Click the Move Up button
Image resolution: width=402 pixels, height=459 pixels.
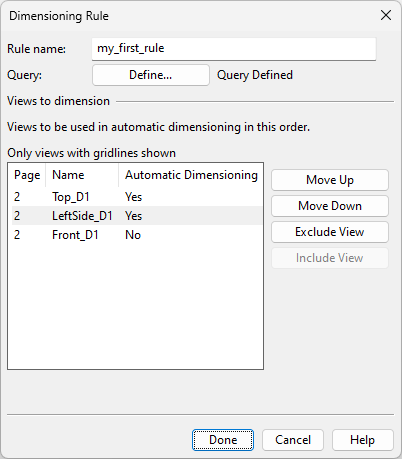[x=330, y=180]
